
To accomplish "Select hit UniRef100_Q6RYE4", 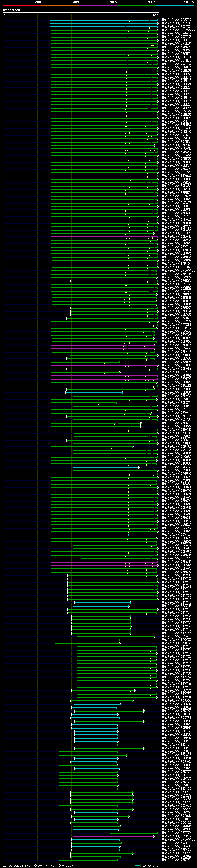I will (177, 860).
